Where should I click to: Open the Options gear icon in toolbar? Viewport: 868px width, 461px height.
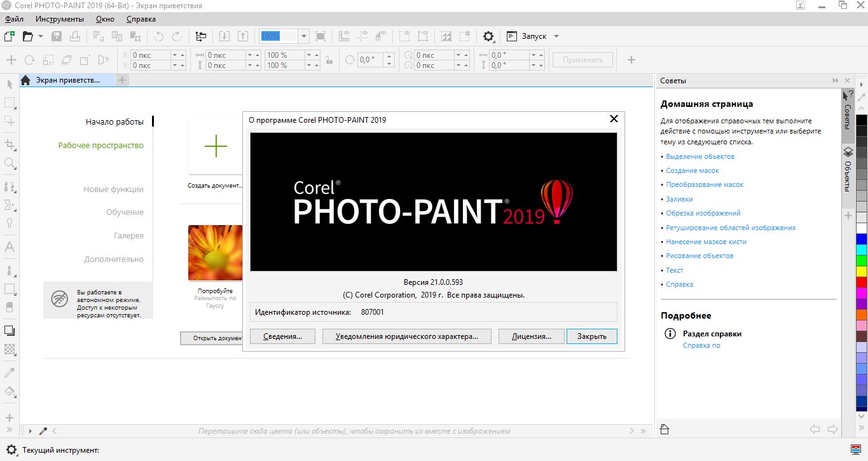click(488, 36)
